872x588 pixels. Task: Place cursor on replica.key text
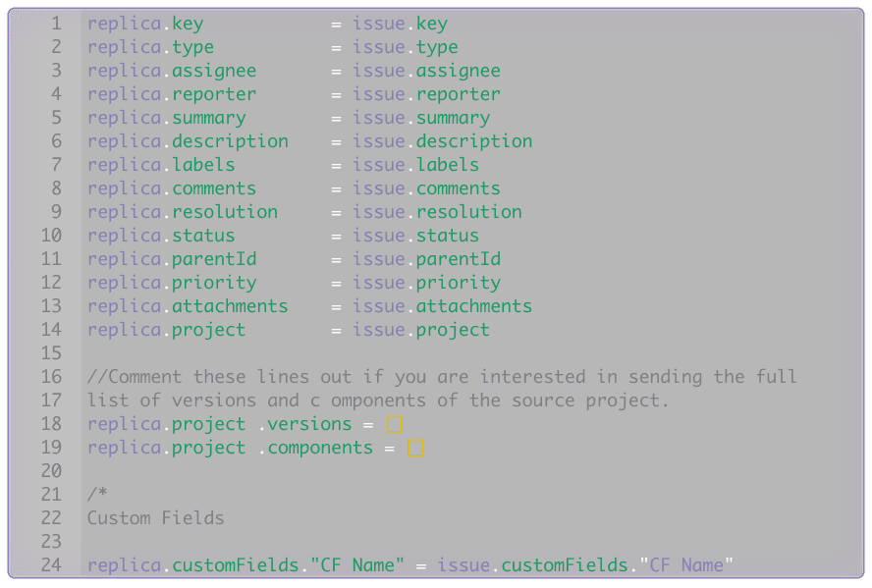(144, 24)
